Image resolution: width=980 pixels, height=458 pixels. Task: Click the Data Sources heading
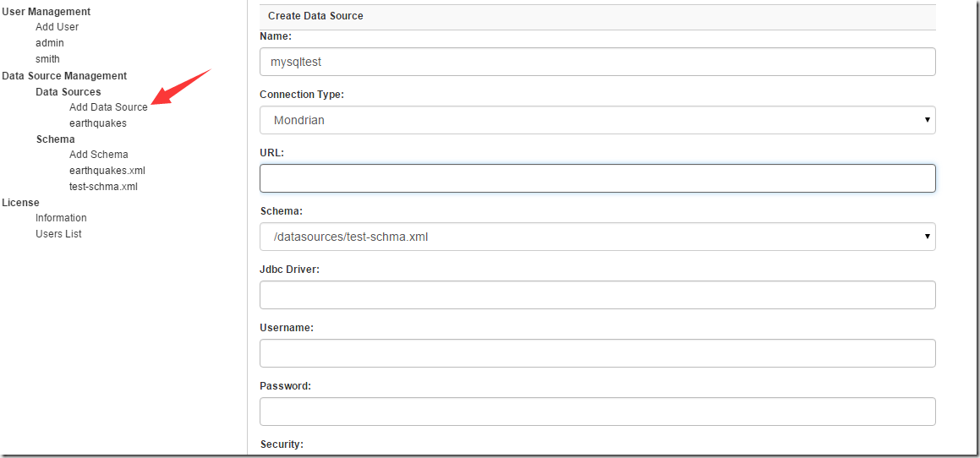pyautogui.click(x=68, y=92)
